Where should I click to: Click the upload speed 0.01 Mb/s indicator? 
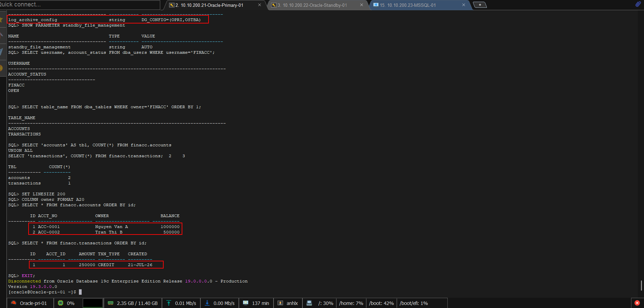[181, 303]
